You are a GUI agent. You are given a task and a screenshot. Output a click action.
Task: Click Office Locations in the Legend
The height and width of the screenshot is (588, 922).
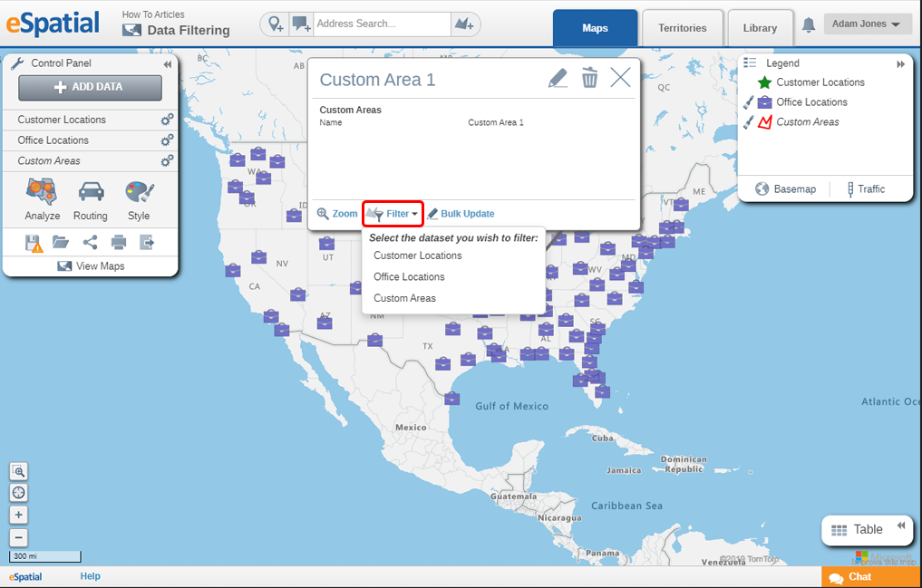(811, 102)
